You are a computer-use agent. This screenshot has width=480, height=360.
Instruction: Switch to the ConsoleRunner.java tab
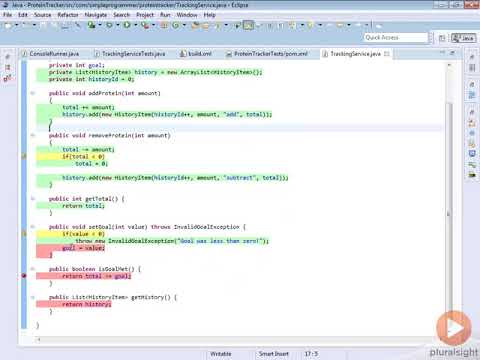point(54,54)
